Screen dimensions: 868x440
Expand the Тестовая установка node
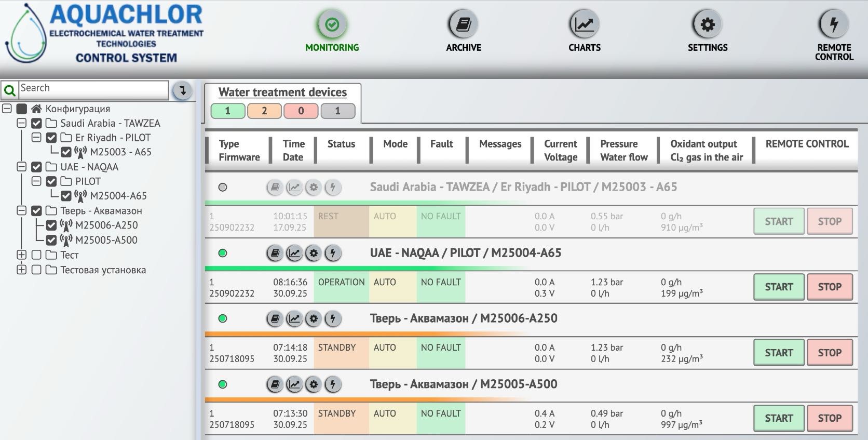coord(21,270)
